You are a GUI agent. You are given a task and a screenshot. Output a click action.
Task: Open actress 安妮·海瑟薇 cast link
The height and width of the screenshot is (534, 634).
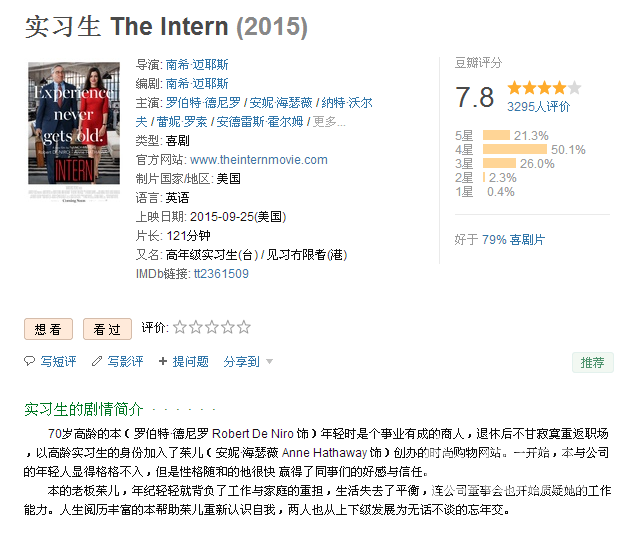(x=281, y=103)
